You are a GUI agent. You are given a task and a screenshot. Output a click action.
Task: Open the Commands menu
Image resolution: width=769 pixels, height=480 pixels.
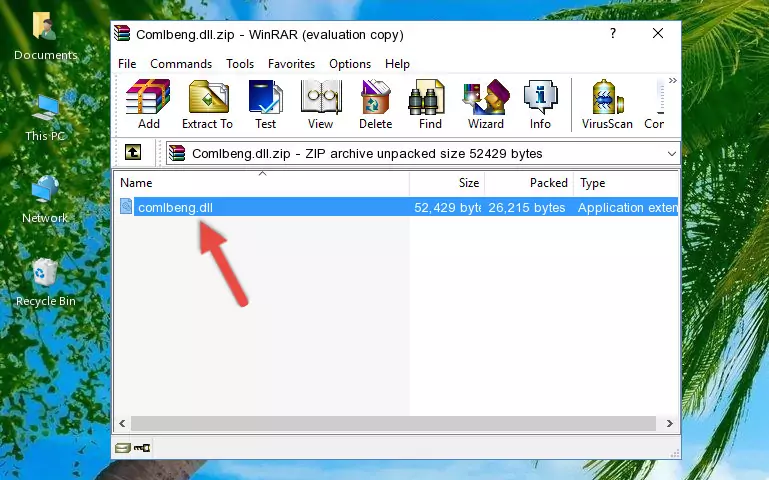(x=181, y=64)
